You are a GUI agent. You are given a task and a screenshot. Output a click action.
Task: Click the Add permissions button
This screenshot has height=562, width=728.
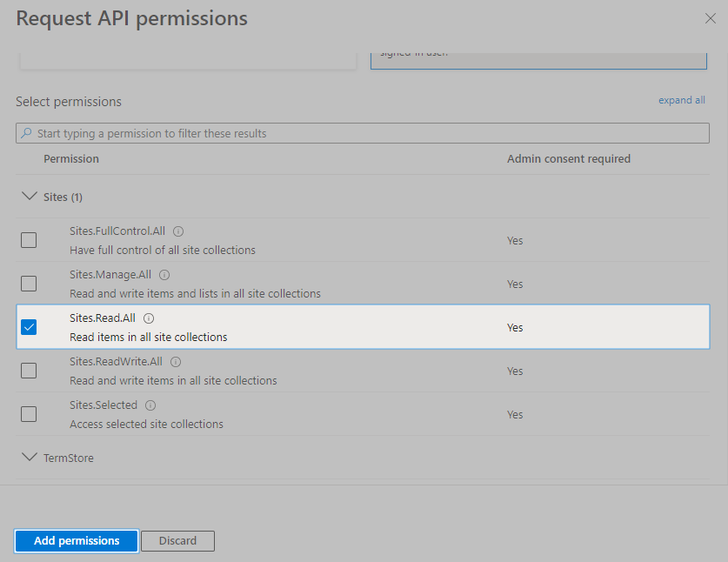pyautogui.click(x=77, y=541)
